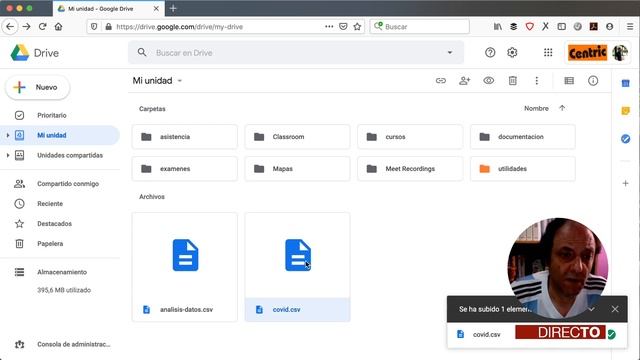Image resolution: width=640 pixels, height=360 pixels.
Task: Reload the page
Action: [42, 27]
